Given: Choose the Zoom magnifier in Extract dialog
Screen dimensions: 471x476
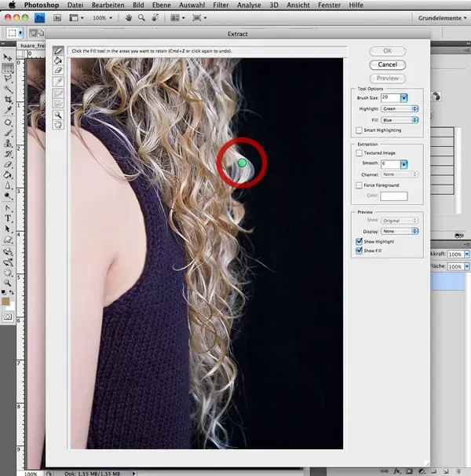Looking at the screenshot, I should tap(59, 115).
